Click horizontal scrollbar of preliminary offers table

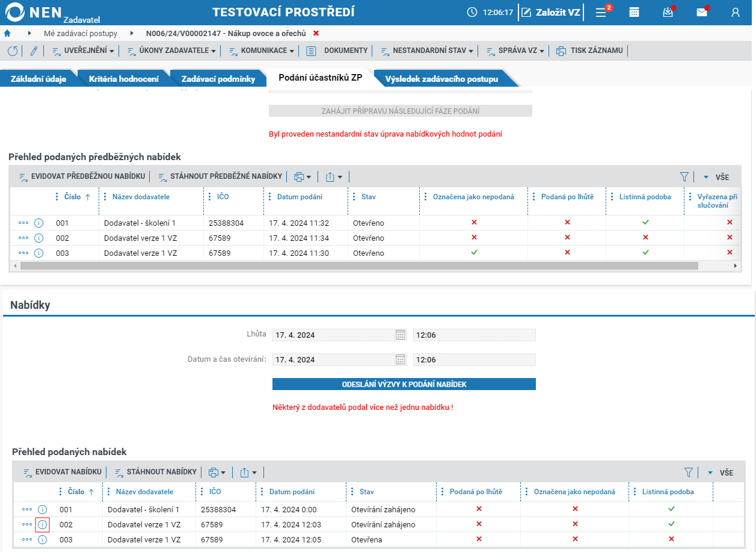click(x=359, y=265)
